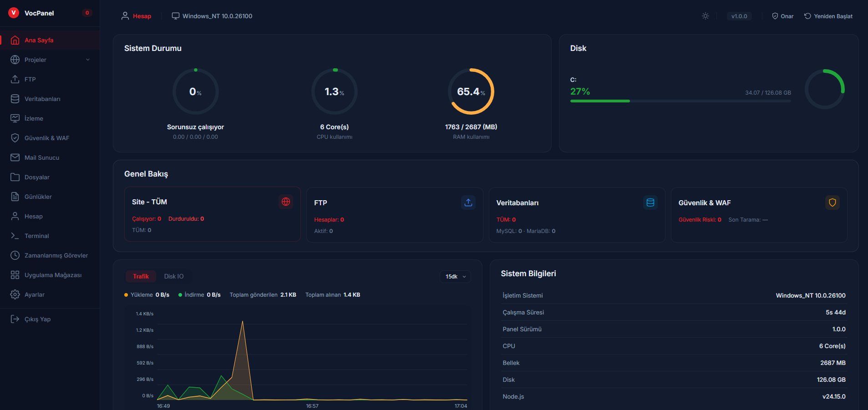Expand the Projeler submenu chevron
Viewport: 868px width, 410px height.
88,60
